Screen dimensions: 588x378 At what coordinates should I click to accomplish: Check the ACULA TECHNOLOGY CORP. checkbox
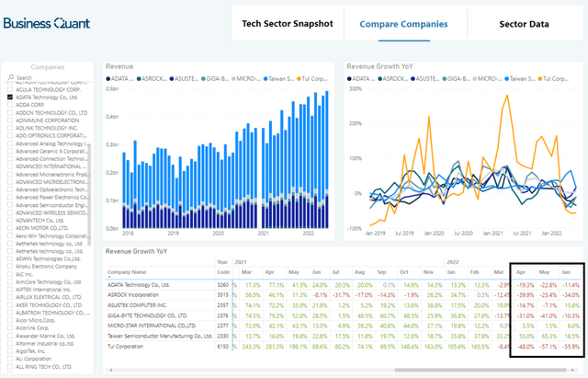pyautogui.click(x=10, y=89)
